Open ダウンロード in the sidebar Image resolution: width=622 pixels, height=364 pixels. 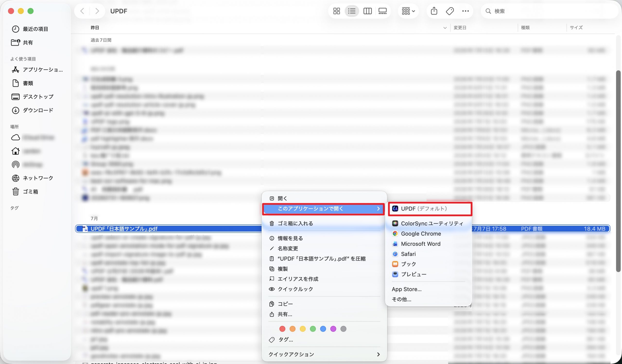33,110
